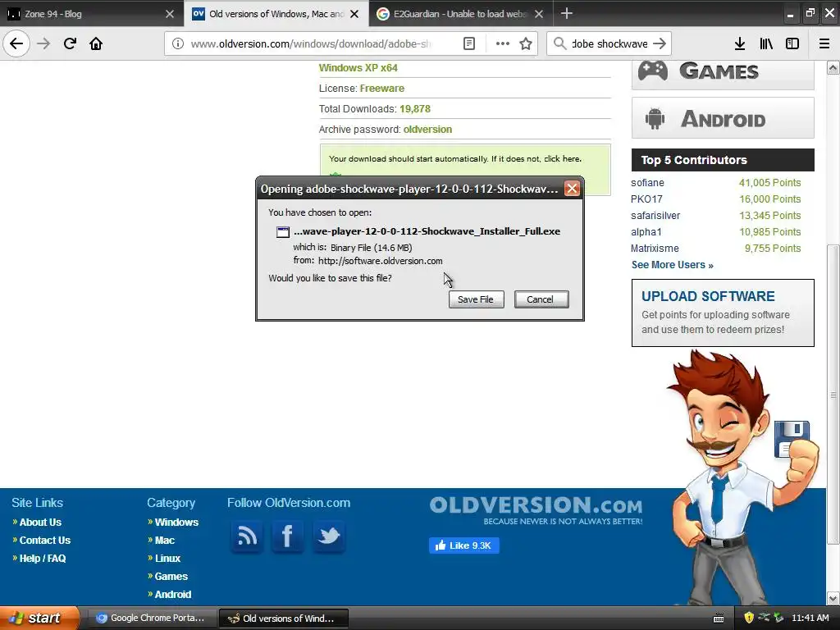Open the browser home page

[x=96, y=43]
